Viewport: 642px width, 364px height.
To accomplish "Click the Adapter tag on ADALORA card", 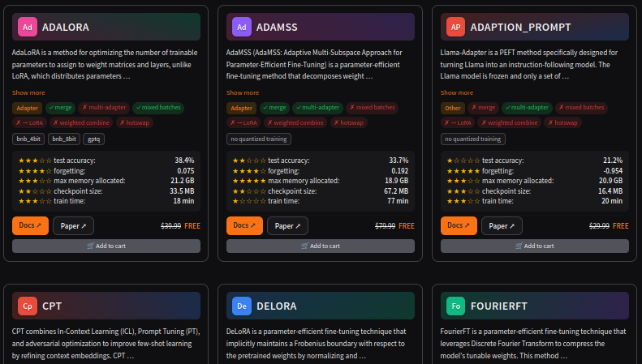I will pyautogui.click(x=27, y=108).
